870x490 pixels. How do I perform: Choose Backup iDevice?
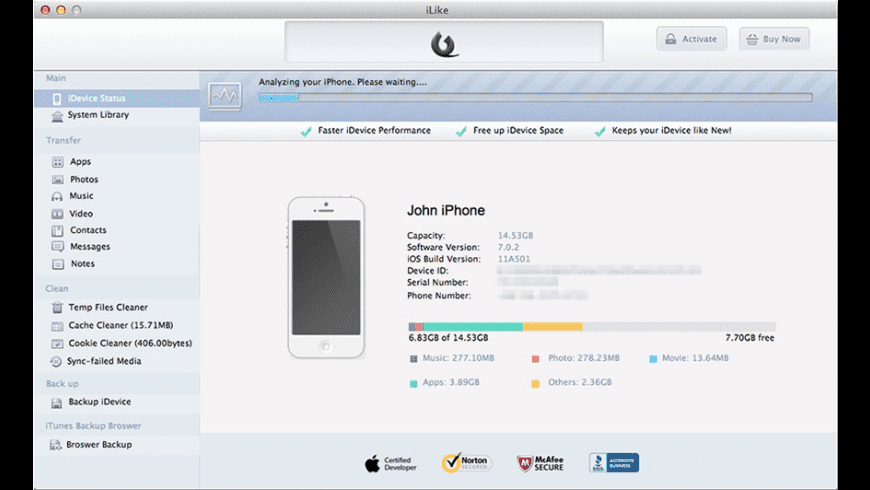tap(99, 402)
